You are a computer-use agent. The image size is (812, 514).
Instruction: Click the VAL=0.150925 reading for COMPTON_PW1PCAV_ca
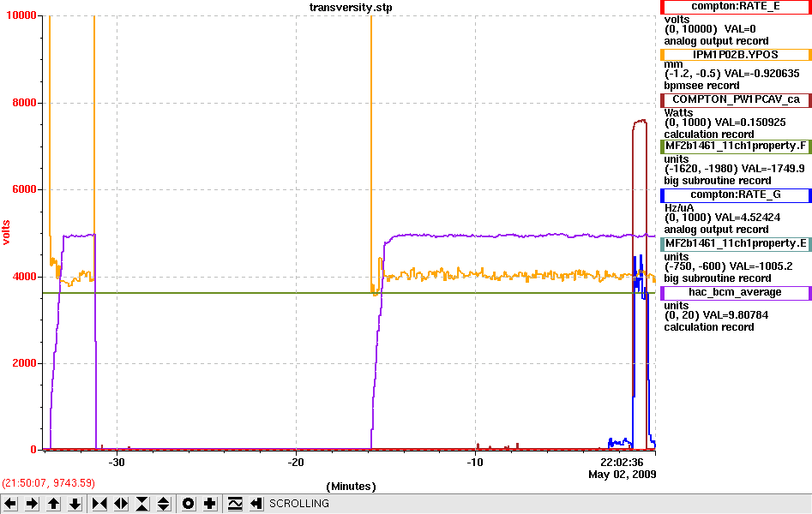click(750, 123)
